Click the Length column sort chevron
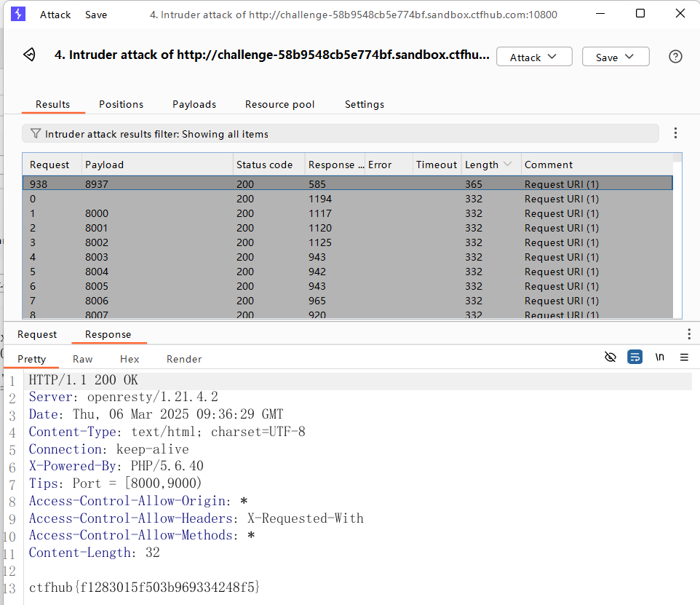Screen dimensions: 700x605 tap(507, 165)
